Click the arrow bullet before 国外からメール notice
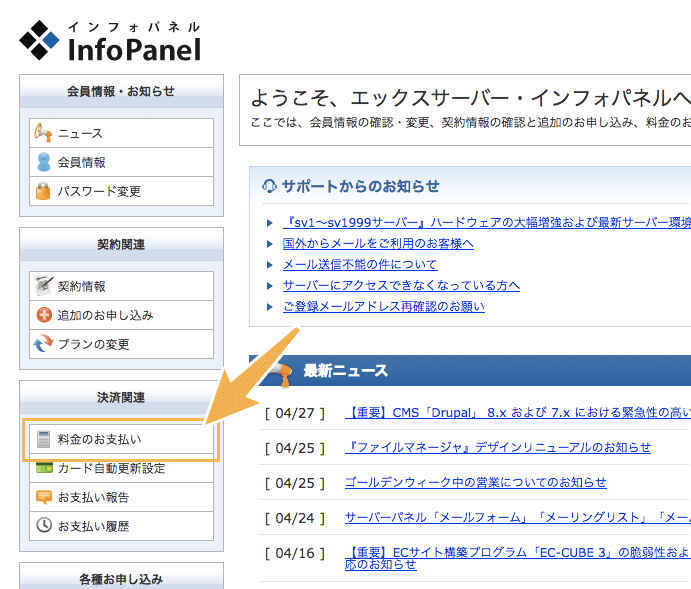This screenshot has width=691, height=589. [270, 244]
